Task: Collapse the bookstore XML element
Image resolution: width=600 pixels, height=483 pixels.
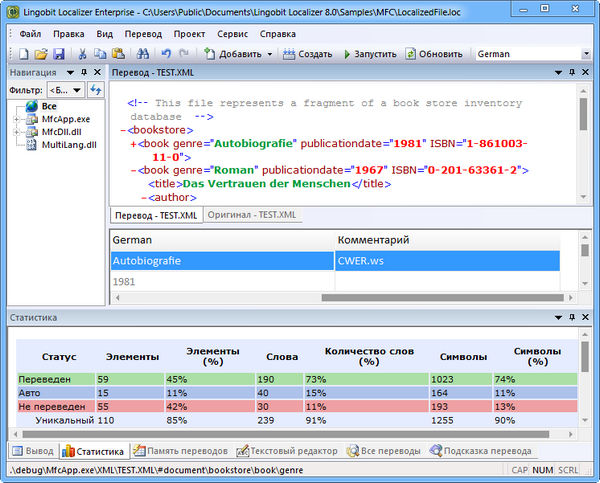Action: 122,130
